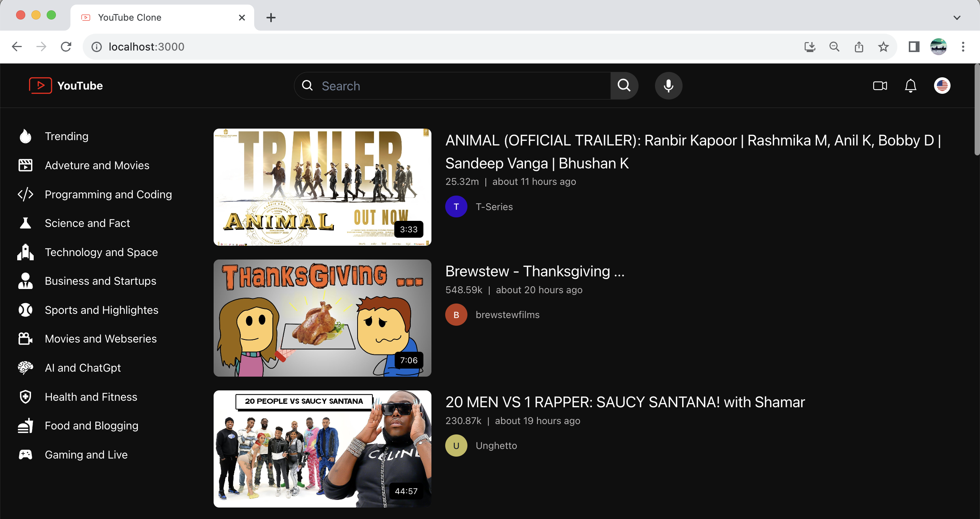Visit the T-Series channel name
This screenshot has height=519, width=980.
[x=494, y=207]
